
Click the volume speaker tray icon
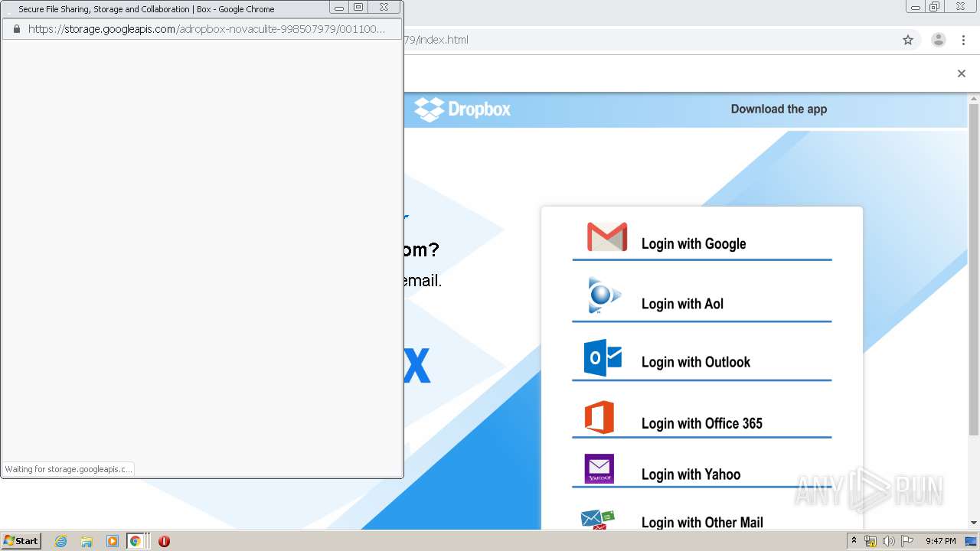click(889, 541)
